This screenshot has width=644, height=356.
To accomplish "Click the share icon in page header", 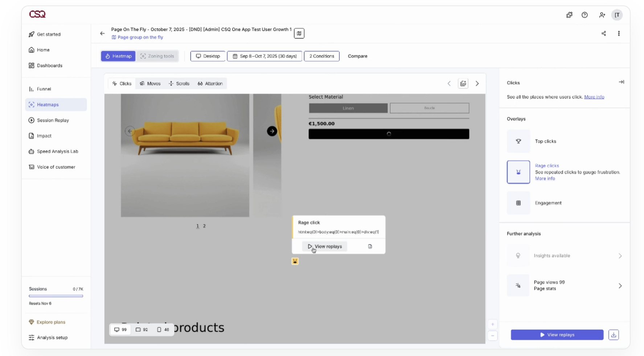I will coord(603,33).
